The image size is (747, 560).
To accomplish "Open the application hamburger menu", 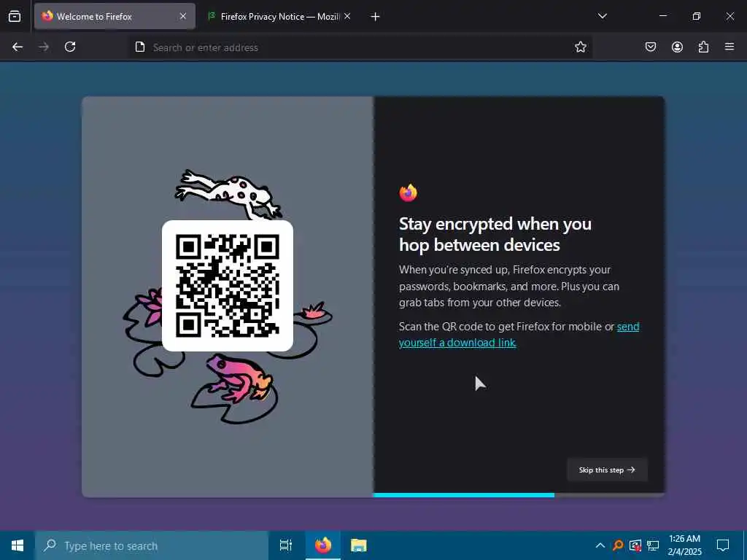I will click(x=729, y=47).
